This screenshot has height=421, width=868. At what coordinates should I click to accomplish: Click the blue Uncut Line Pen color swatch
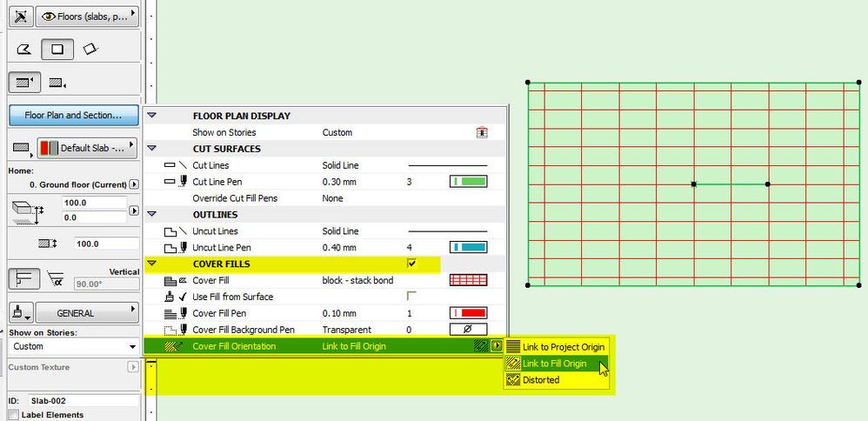click(x=468, y=247)
